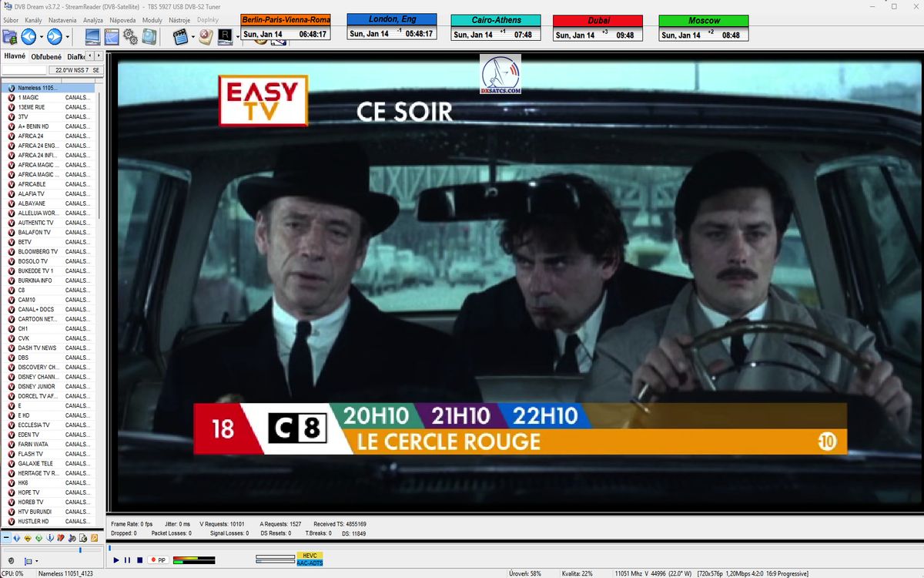
Task: Open dropdown arrow beside the forward arrow icon
Action: pos(68,37)
